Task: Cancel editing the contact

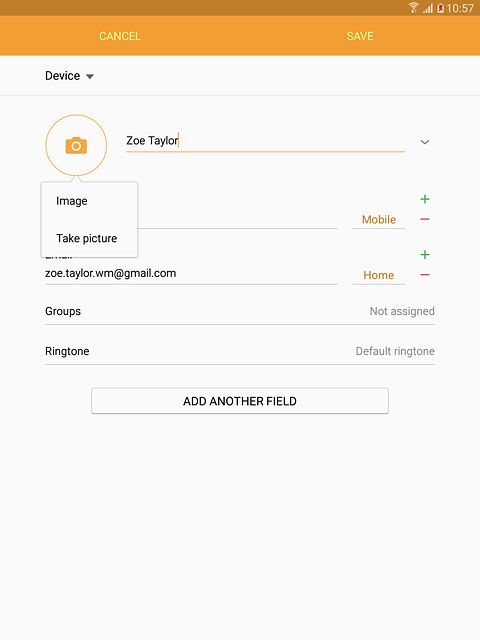Action: point(120,36)
